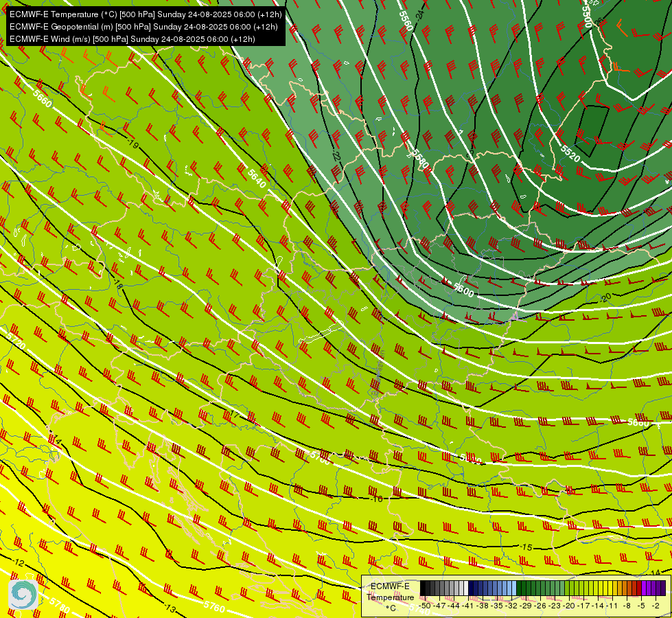
Task: Click the red -5 swatch on colour scale
Action: click(639, 588)
